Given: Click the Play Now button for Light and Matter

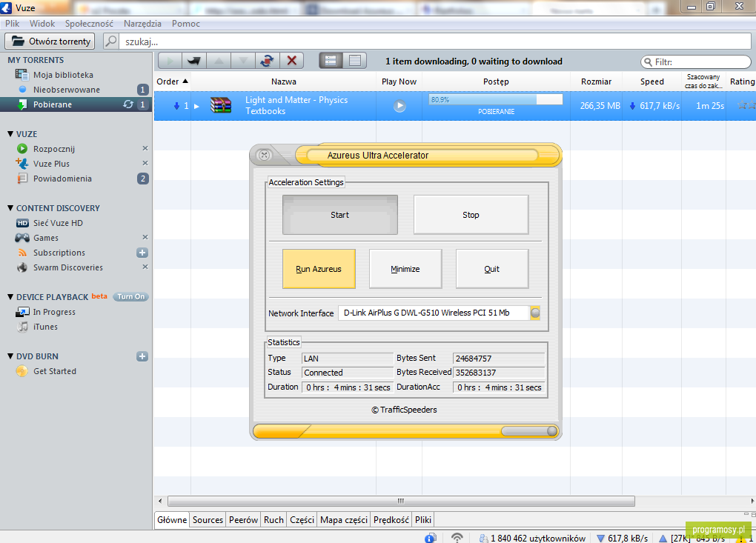Looking at the screenshot, I should click(399, 105).
